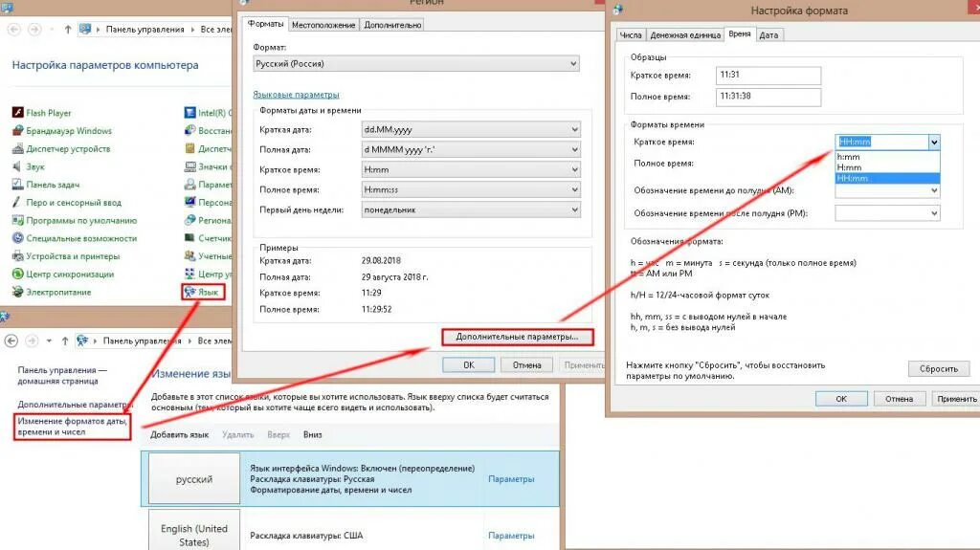Open Краткое время H:mm dropdown in Регион
980x550 pixels.
point(471,169)
